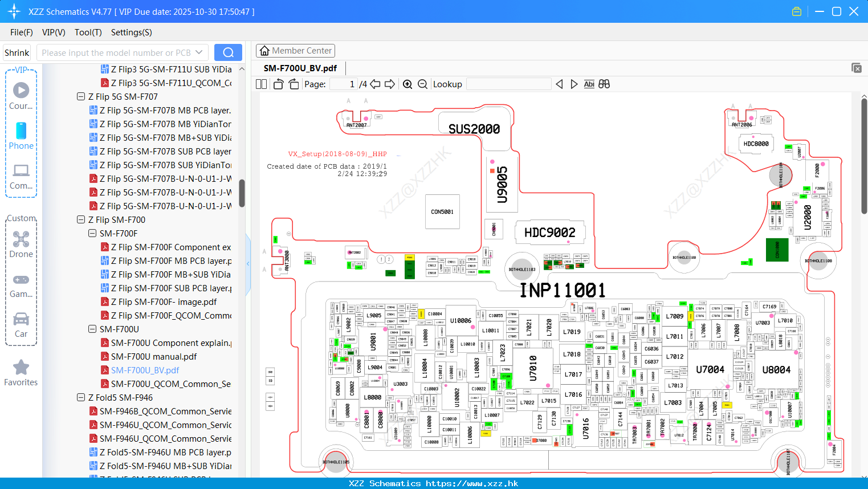Click the binoculars search icon
This screenshot has height=489, width=868.
coord(604,84)
